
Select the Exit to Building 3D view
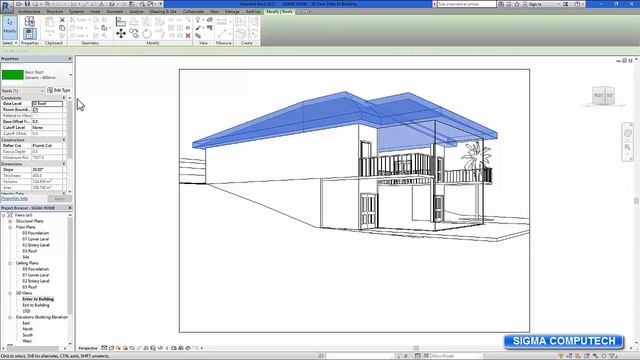pos(36,305)
